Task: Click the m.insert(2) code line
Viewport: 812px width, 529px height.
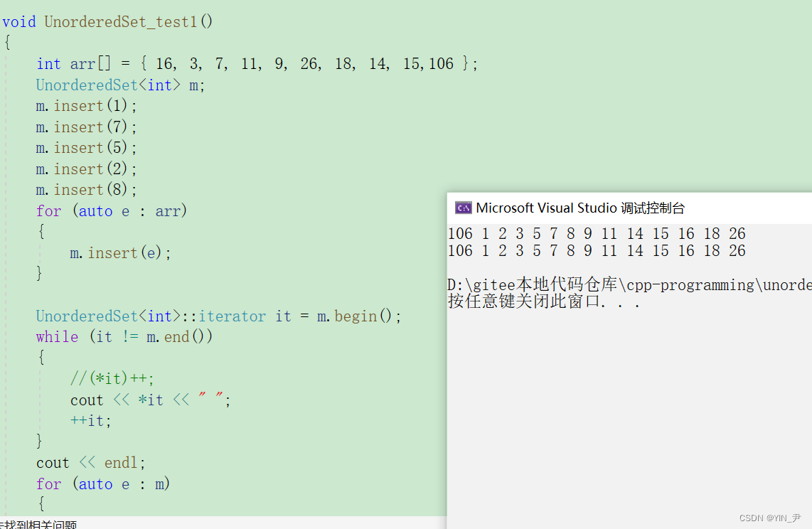Action: coord(87,169)
